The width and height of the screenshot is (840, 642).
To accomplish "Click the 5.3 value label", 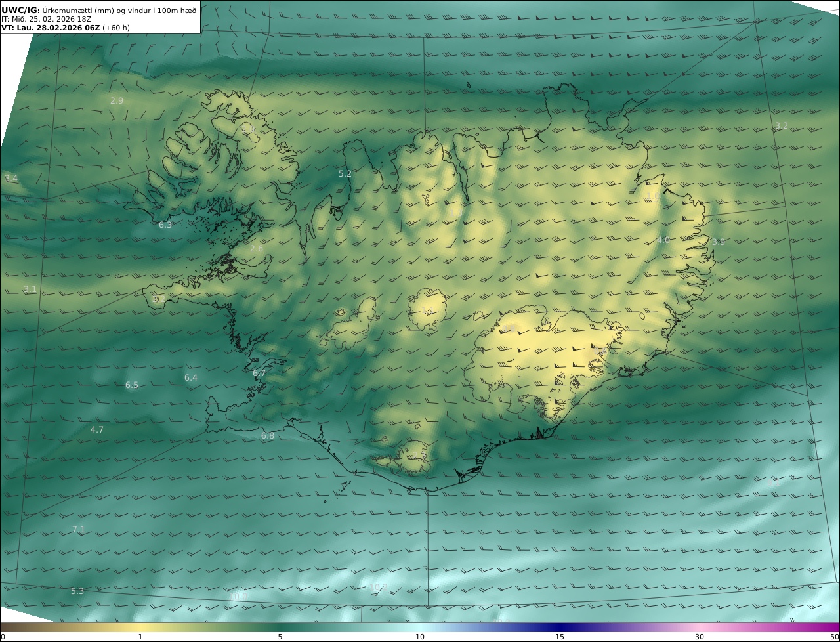I will click(77, 591).
